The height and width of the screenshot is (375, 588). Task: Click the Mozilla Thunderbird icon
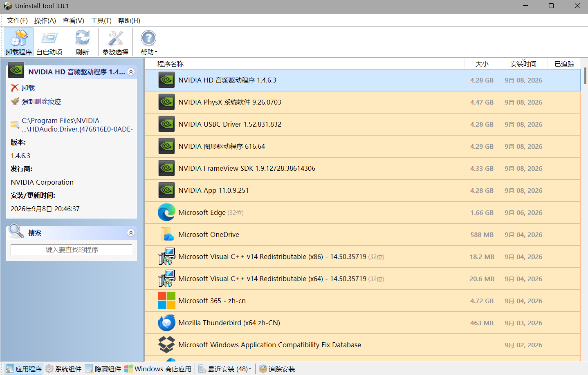pos(166,323)
